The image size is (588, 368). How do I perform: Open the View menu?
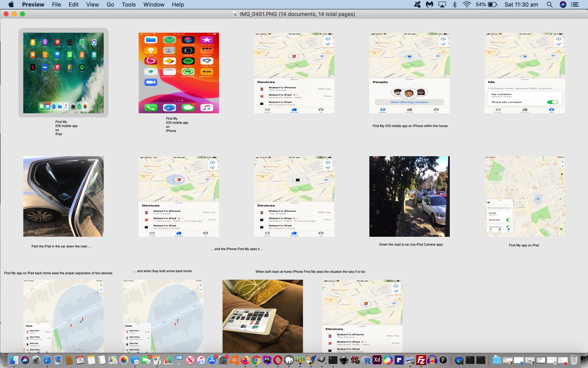92,4
